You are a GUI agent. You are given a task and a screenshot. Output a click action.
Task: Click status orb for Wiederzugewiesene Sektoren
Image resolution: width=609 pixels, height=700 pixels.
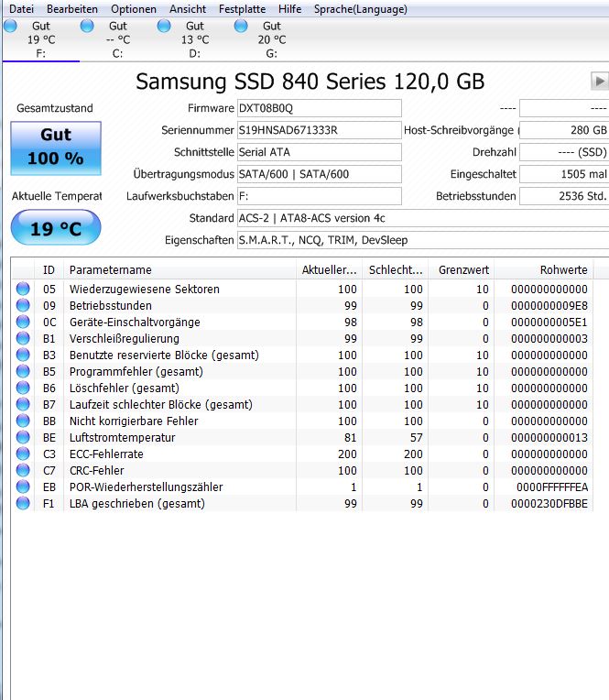coord(23,289)
